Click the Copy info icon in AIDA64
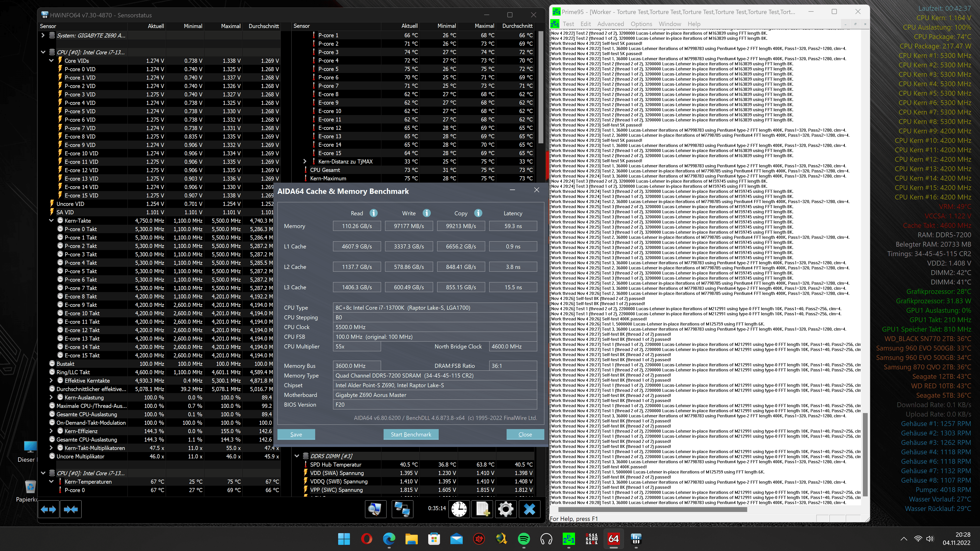Viewport: 980px width, 551px height. [x=478, y=213]
